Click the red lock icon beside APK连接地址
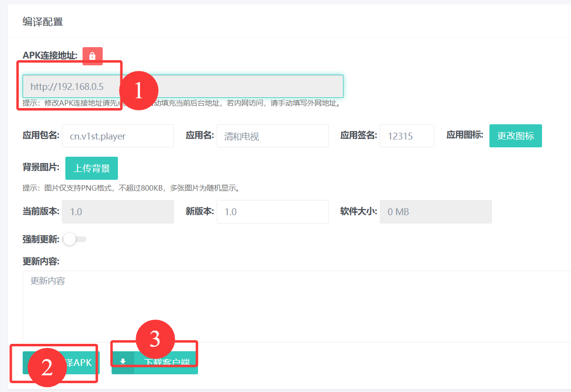This screenshot has height=392, width=571. point(92,56)
